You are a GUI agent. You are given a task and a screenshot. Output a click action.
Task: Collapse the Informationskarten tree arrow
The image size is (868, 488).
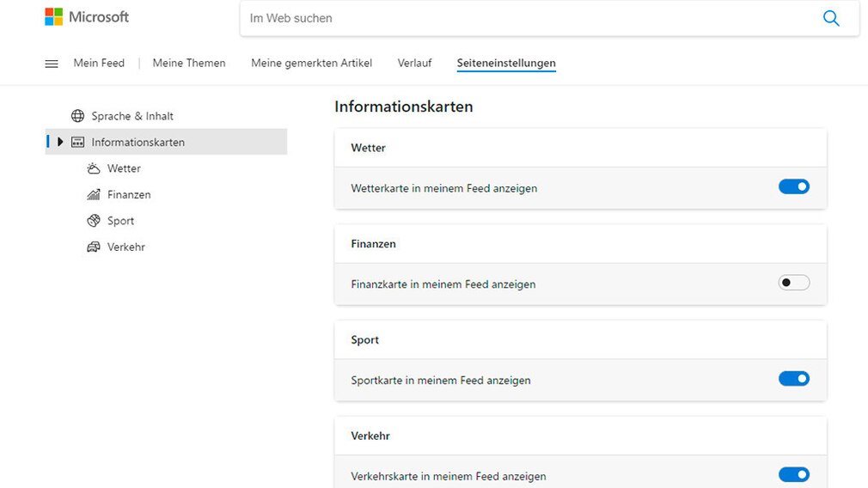coord(60,142)
